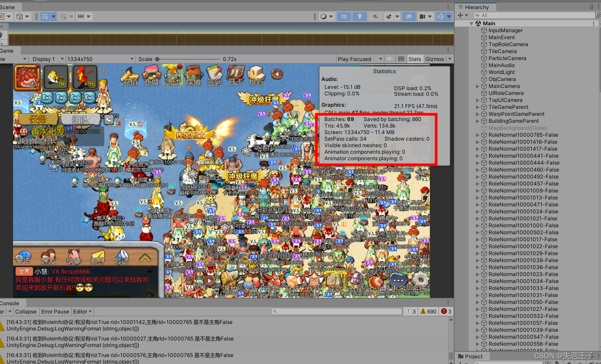Toggle 2D view mode in Scene
Viewport: 601px width, 364px height.
click(344, 17)
